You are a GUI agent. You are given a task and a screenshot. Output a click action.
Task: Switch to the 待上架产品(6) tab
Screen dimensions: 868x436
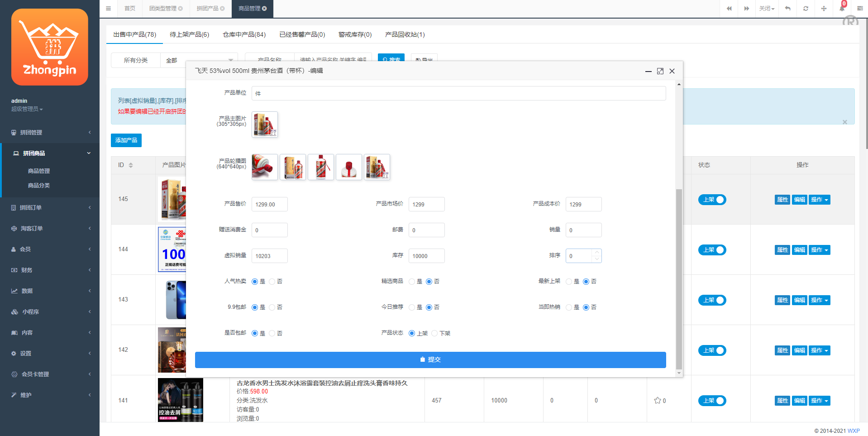pyautogui.click(x=190, y=34)
